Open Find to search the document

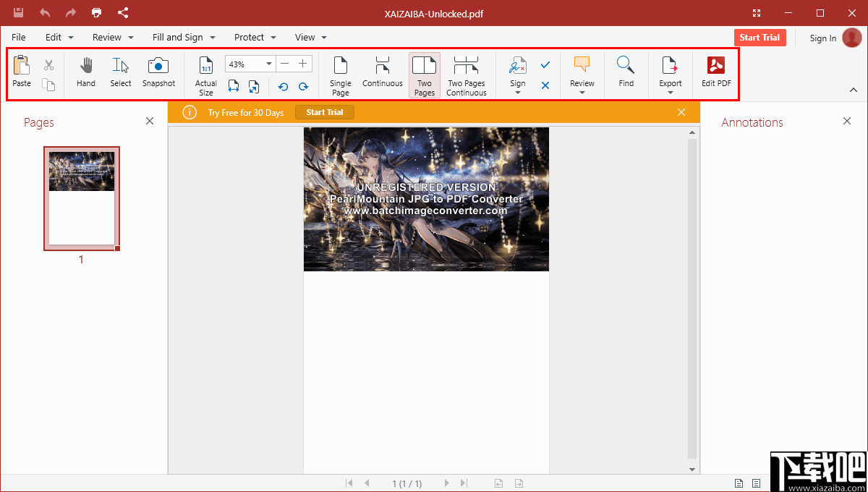[626, 72]
